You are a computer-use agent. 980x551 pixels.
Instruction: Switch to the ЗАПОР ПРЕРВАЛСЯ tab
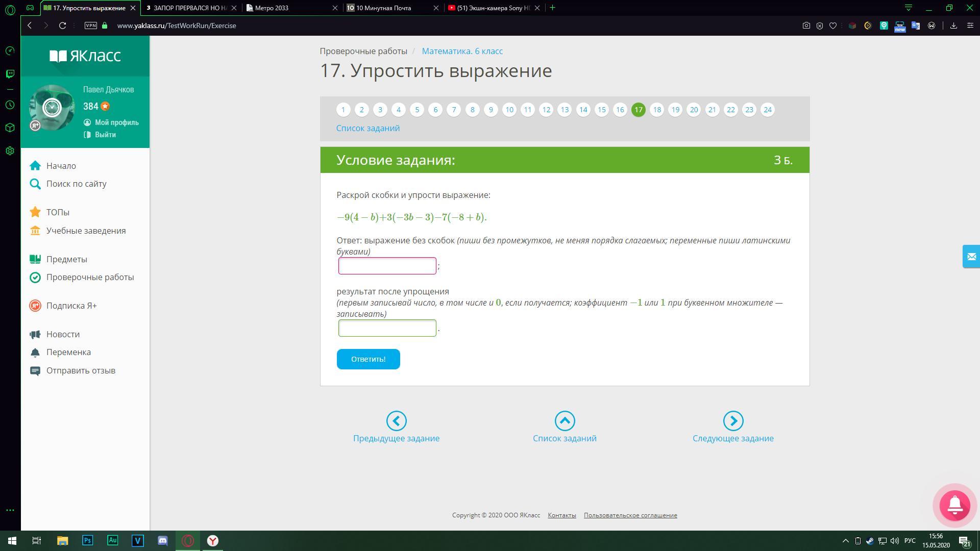click(x=190, y=8)
